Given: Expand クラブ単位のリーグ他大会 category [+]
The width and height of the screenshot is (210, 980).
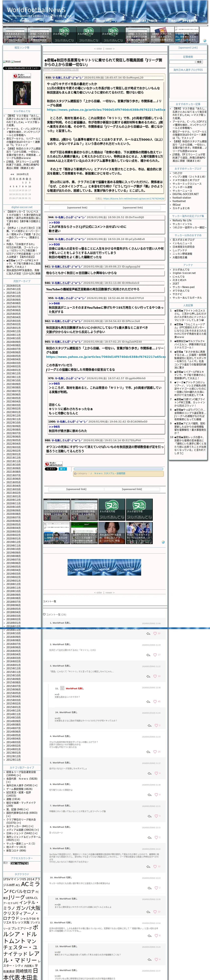Looking at the screenshot, I should pos(19,823).
